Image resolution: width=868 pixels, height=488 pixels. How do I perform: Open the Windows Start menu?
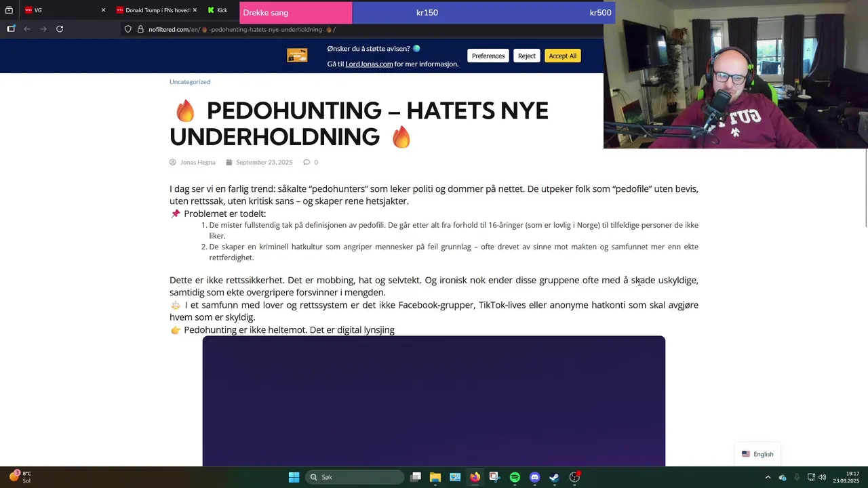coord(294,477)
